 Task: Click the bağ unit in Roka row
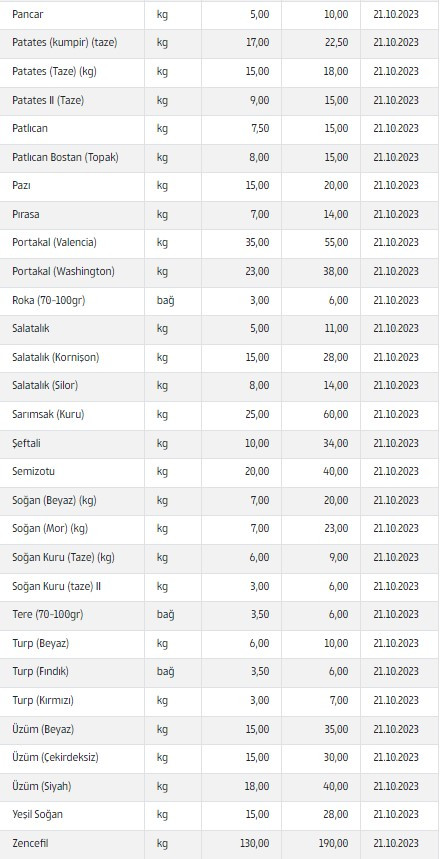pyautogui.click(x=165, y=301)
